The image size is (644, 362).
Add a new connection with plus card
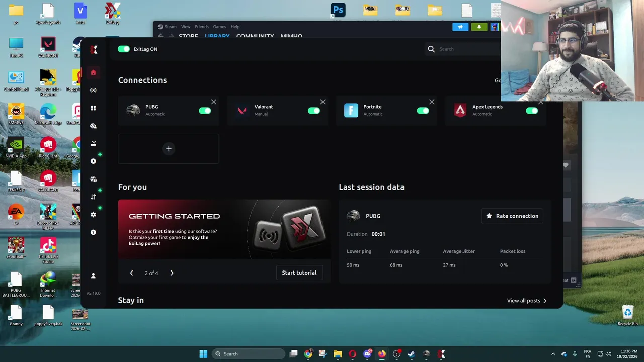(x=169, y=149)
